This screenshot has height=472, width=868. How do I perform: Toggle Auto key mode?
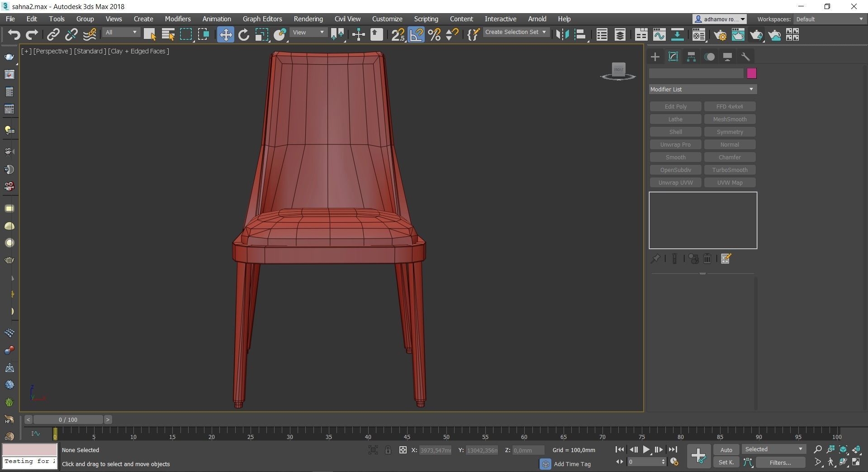[x=726, y=450]
